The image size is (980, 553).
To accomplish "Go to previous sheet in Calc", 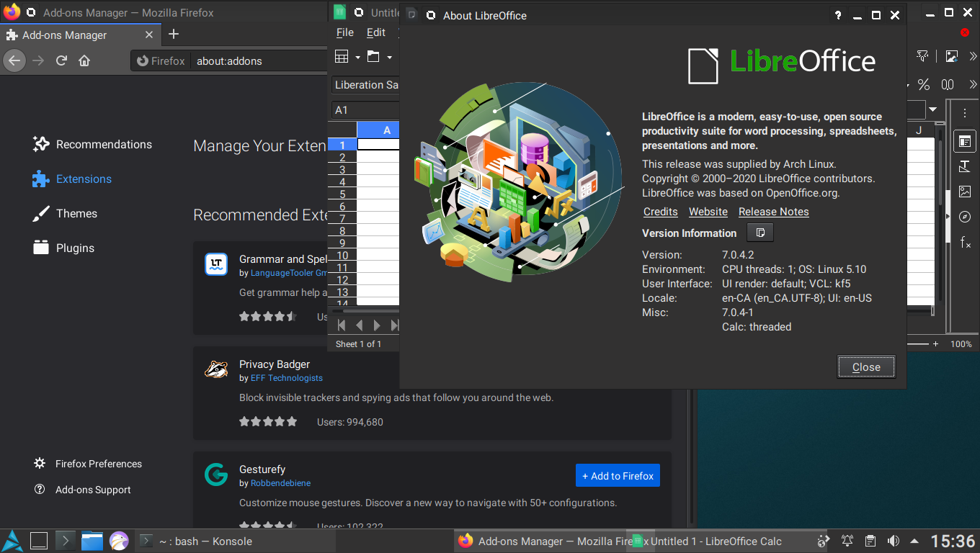I will (x=359, y=325).
